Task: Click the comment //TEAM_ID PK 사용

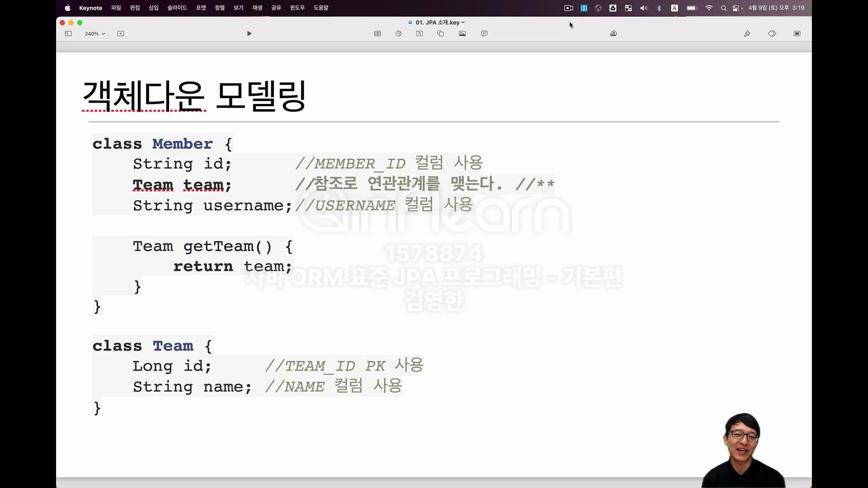Action: (344, 365)
